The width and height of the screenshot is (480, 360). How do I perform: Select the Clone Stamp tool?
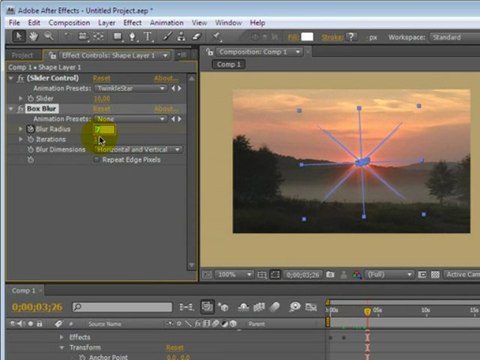pos(182,36)
